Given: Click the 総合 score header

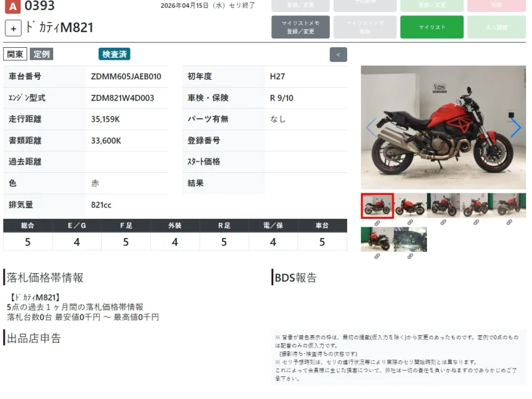Looking at the screenshot, I should [28, 225].
